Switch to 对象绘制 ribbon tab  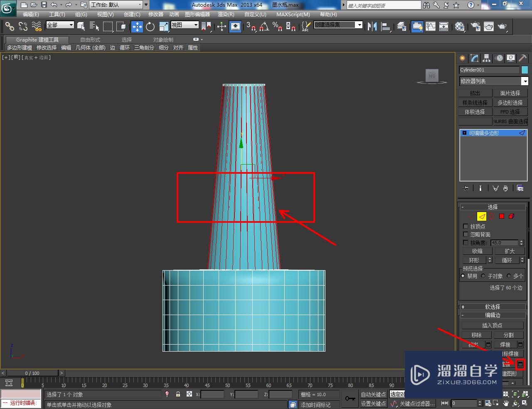pyautogui.click(x=163, y=40)
